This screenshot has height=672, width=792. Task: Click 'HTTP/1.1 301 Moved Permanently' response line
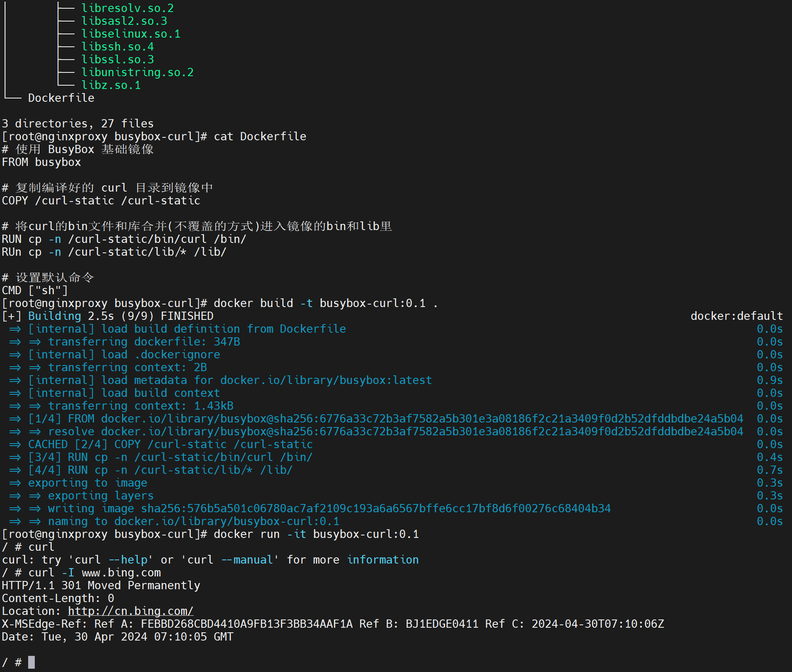[x=101, y=586]
